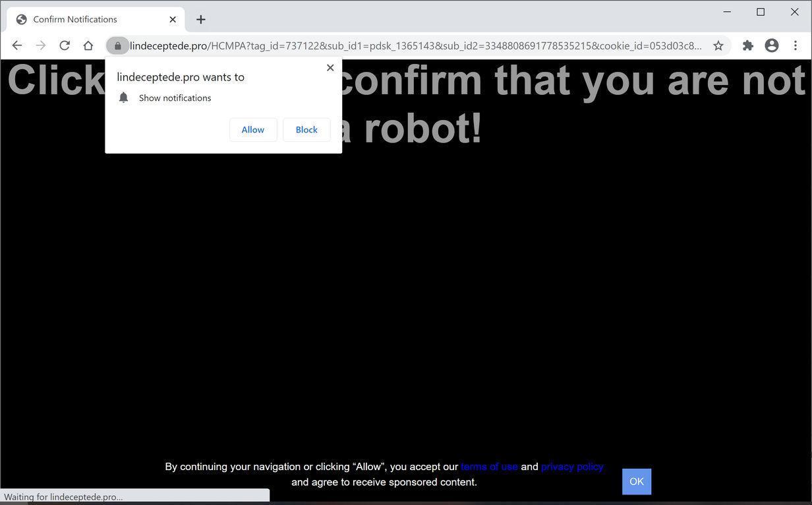Open the terms of use link

tap(489, 466)
